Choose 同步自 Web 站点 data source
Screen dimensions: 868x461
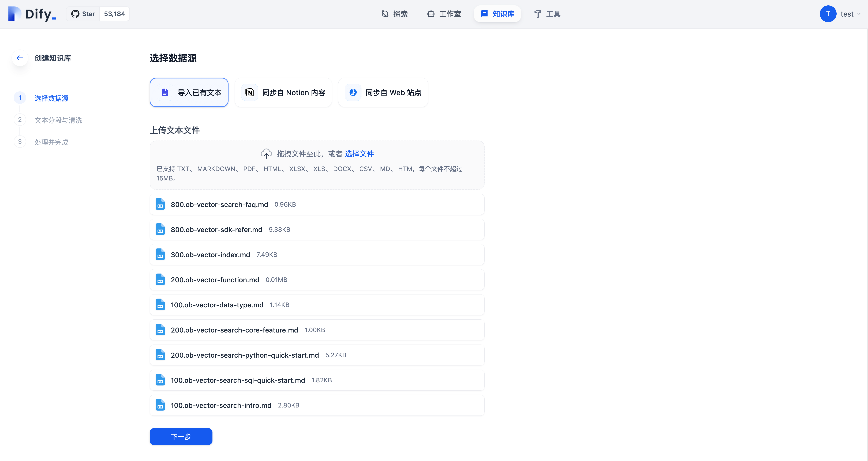point(383,92)
